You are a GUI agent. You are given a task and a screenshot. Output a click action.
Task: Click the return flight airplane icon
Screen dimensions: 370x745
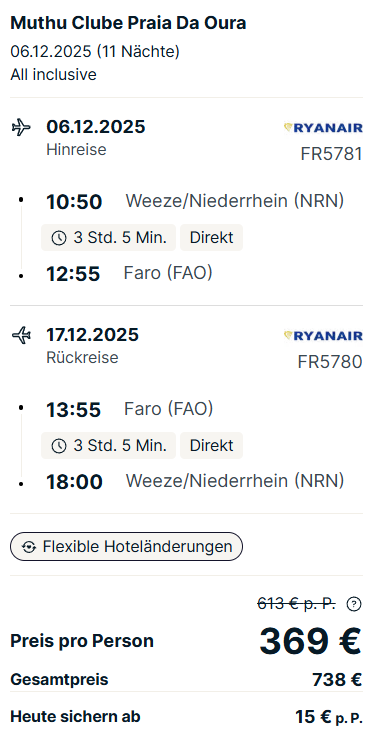tap(21, 335)
